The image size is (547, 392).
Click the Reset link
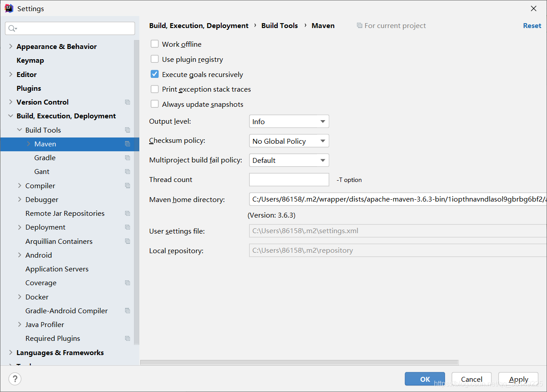[532, 26]
